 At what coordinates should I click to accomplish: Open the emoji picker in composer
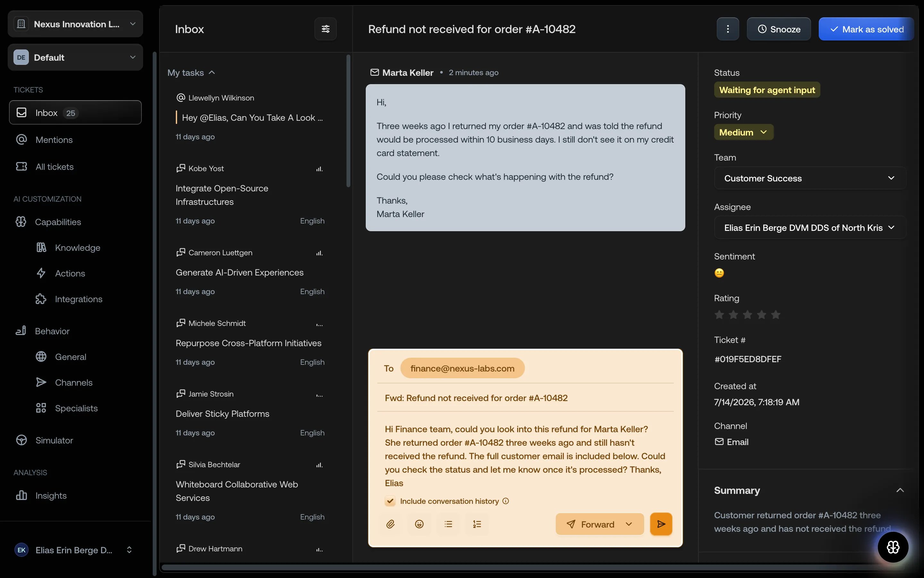[x=419, y=524]
